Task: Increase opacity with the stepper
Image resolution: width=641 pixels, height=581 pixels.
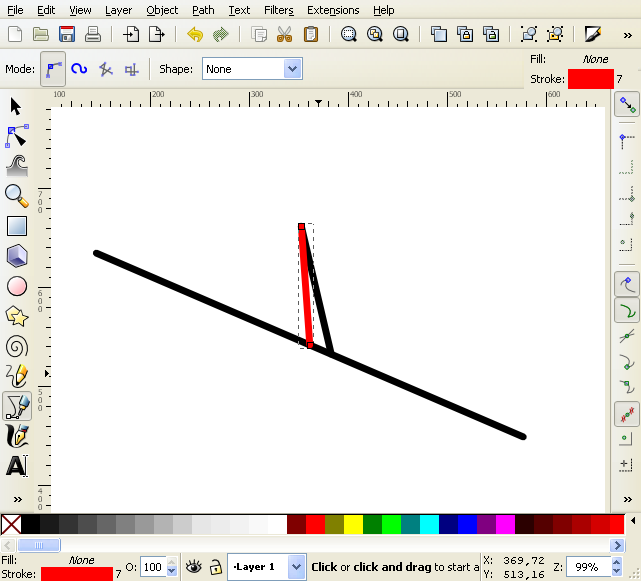Action: pyautogui.click(x=172, y=563)
